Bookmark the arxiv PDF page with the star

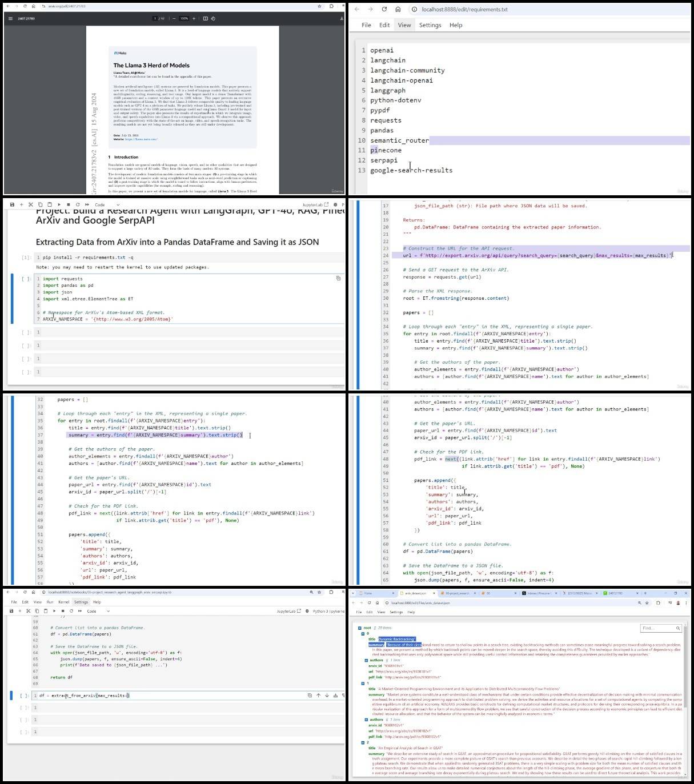coord(319,6)
